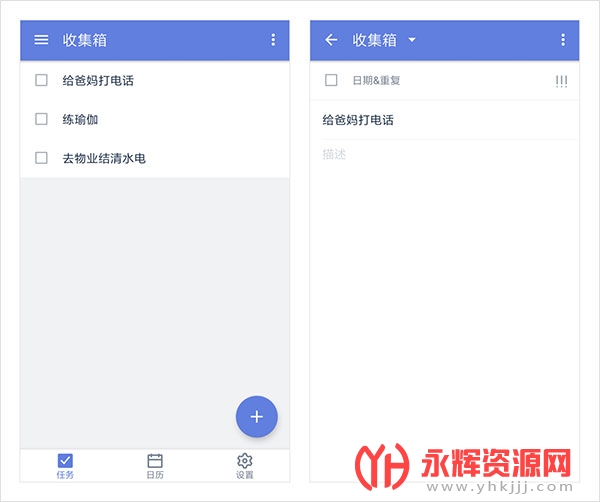Open the 设置 gear icon
This screenshot has height=502, width=600.
click(x=245, y=461)
